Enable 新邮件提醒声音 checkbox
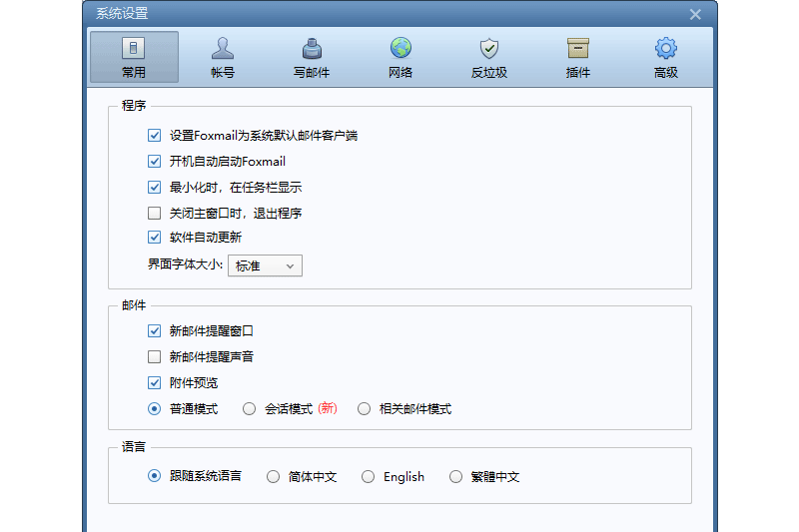 154,357
